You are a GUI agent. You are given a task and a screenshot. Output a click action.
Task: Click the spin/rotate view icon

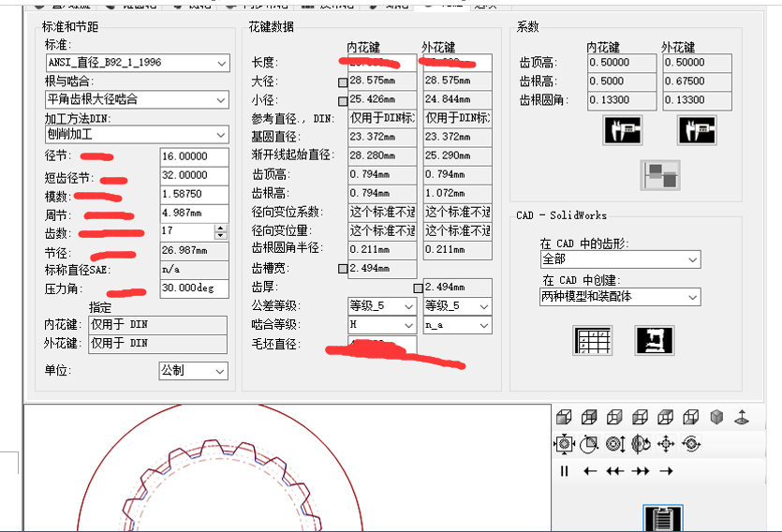click(x=691, y=443)
